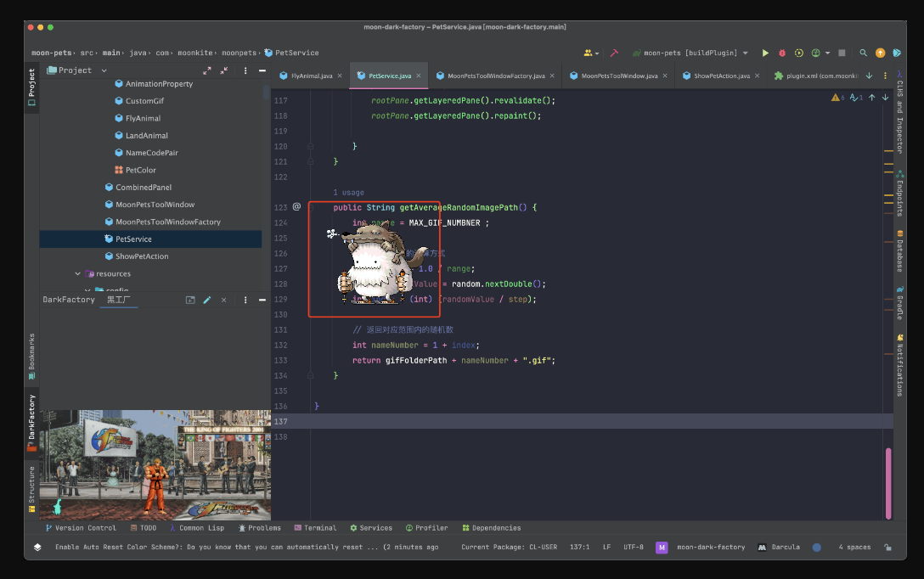
Task: Expand all items in Project panel
Action: click(207, 70)
